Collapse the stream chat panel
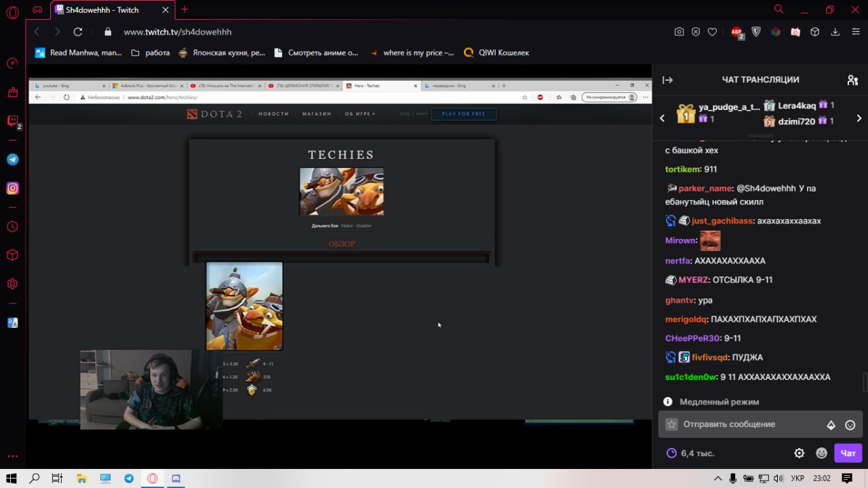 point(667,80)
